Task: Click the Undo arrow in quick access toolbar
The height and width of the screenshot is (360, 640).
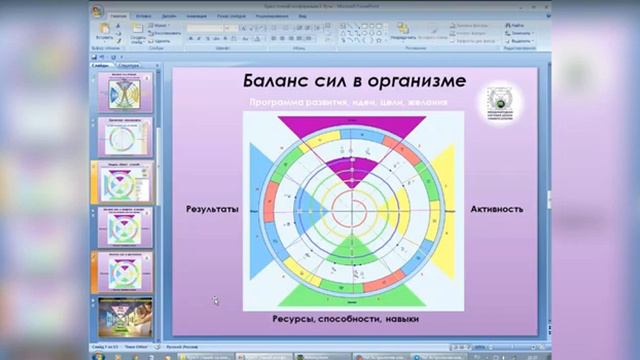Action: click(x=102, y=57)
